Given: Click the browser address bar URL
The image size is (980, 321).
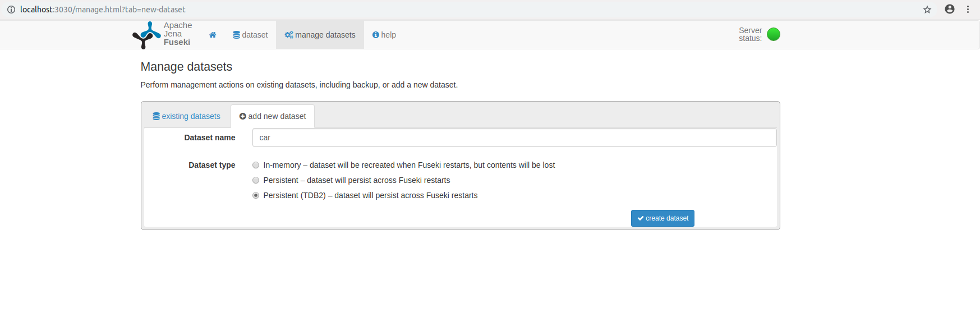Looking at the screenshot, I should coord(103,10).
